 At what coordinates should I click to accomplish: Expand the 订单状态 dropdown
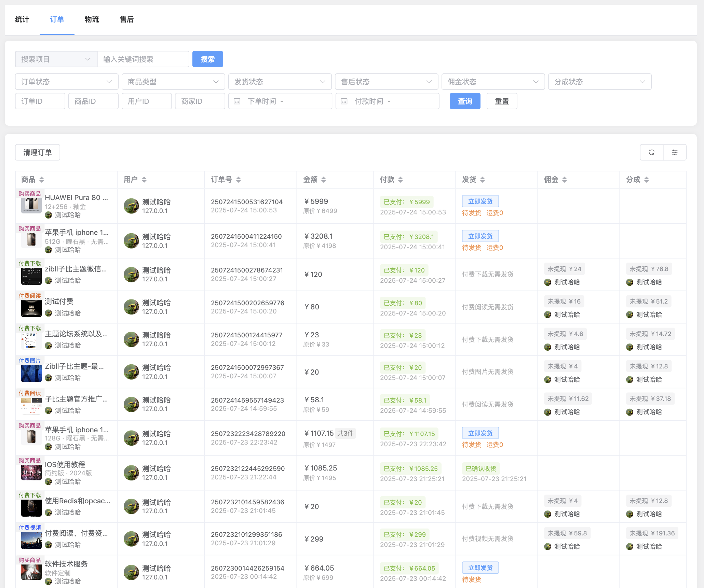pos(67,82)
